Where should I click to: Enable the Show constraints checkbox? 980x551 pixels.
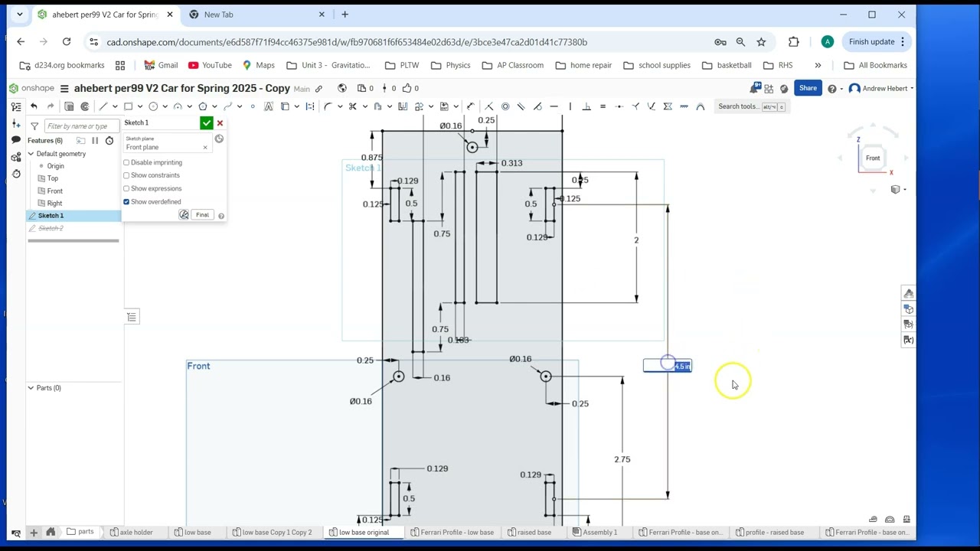(x=126, y=175)
